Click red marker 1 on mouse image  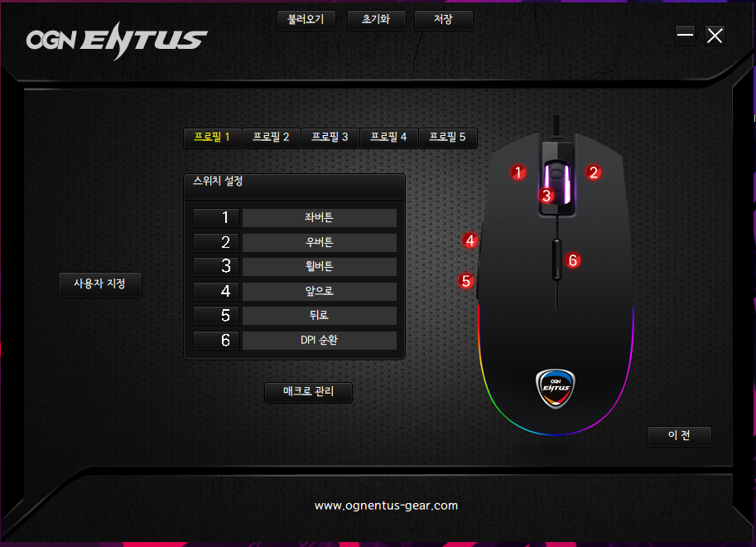click(x=518, y=172)
